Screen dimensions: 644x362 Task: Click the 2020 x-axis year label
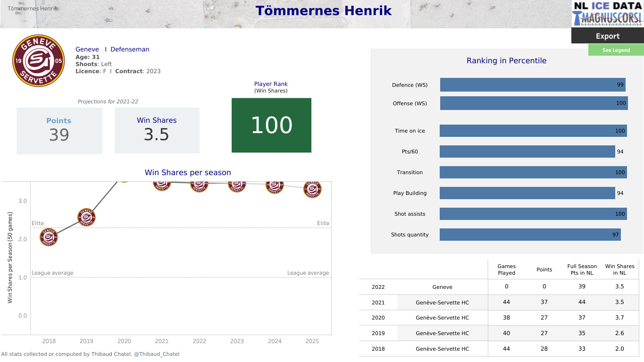tap(124, 341)
